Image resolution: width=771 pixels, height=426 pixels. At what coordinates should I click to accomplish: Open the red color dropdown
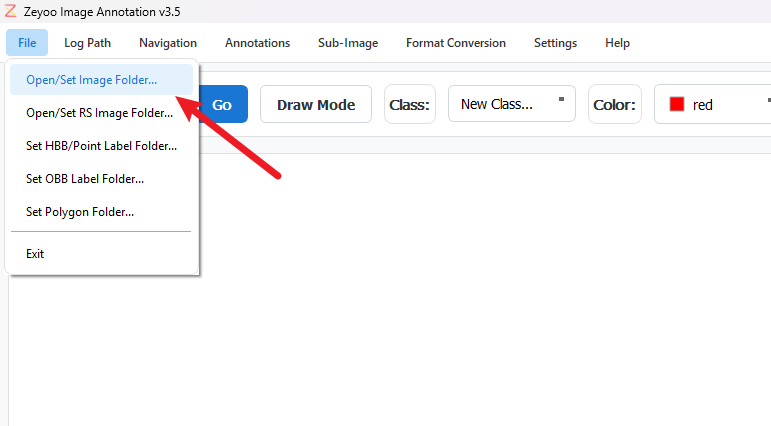(712, 104)
